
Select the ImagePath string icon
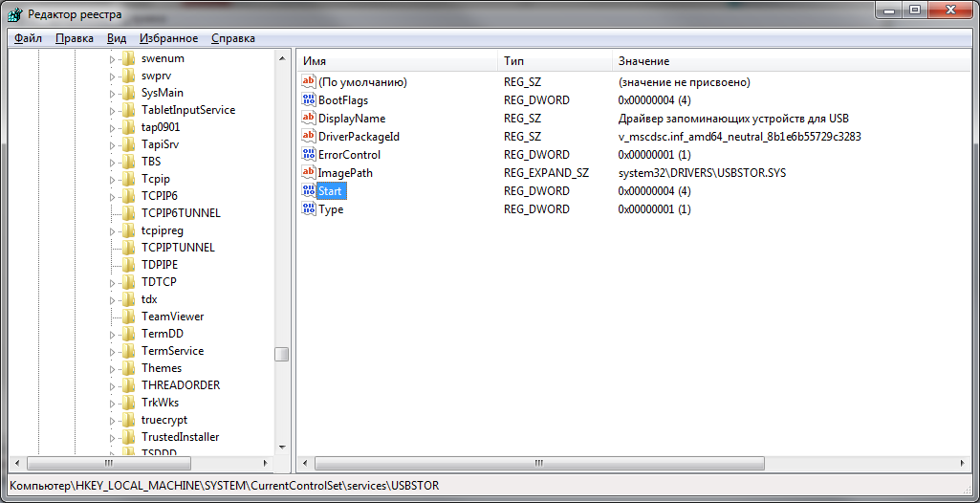[x=309, y=172]
